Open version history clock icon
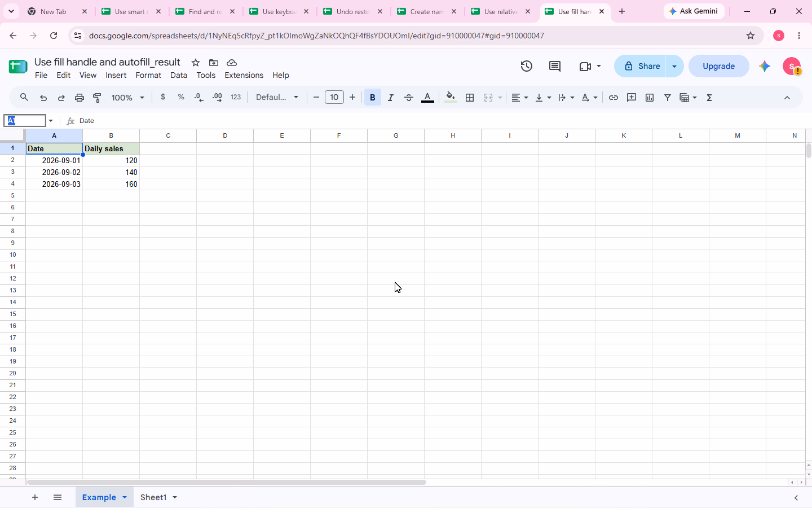 click(x=527, y=66)
